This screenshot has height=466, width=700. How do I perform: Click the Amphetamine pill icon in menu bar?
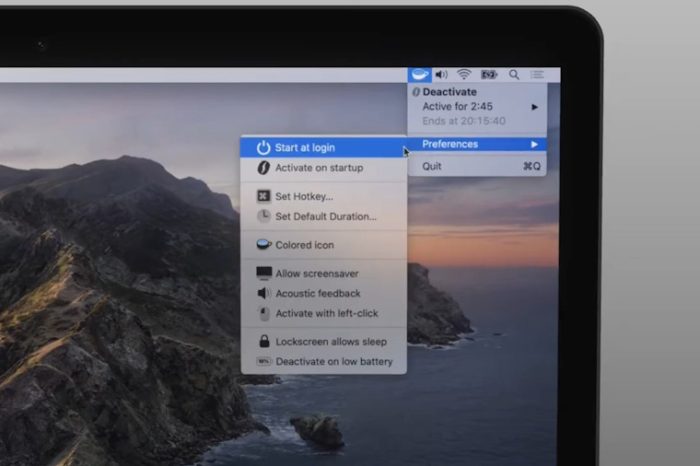click(419, 74)
